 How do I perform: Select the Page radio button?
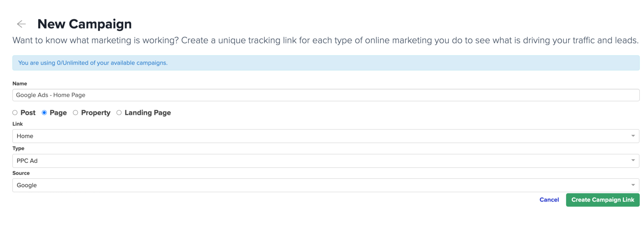(x=44, y=113)
